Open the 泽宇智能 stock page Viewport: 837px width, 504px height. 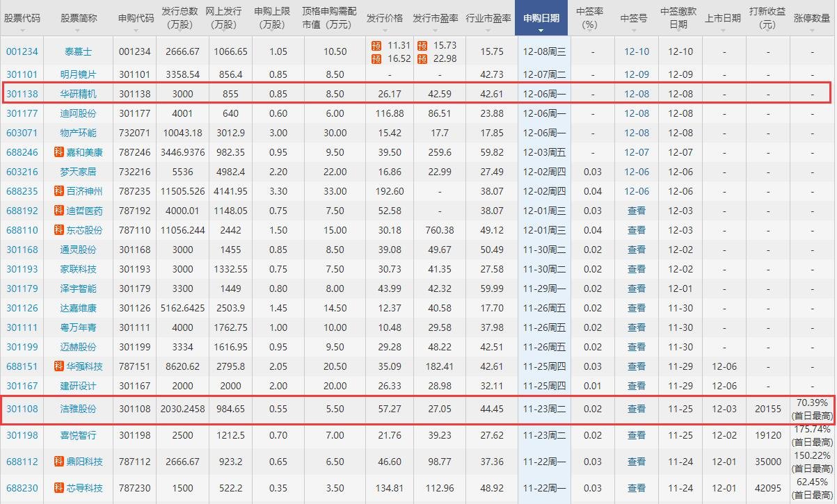tap(79, 288)
